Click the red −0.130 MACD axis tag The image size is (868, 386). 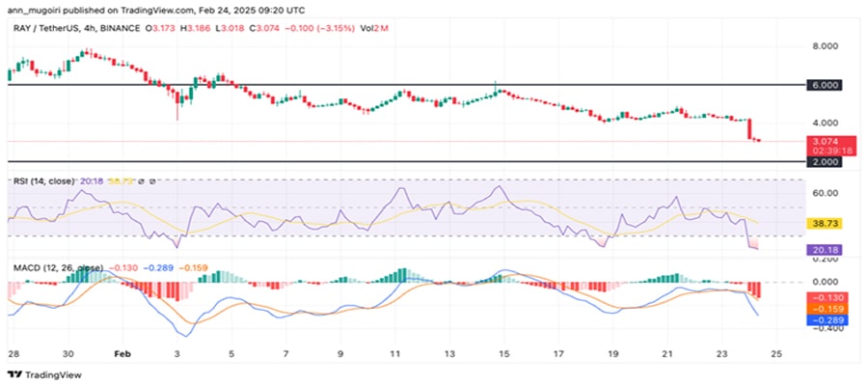(827, 298)
